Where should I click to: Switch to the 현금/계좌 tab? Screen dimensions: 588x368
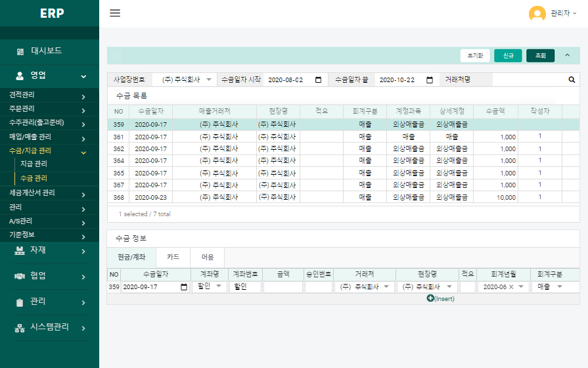[131, 257]
